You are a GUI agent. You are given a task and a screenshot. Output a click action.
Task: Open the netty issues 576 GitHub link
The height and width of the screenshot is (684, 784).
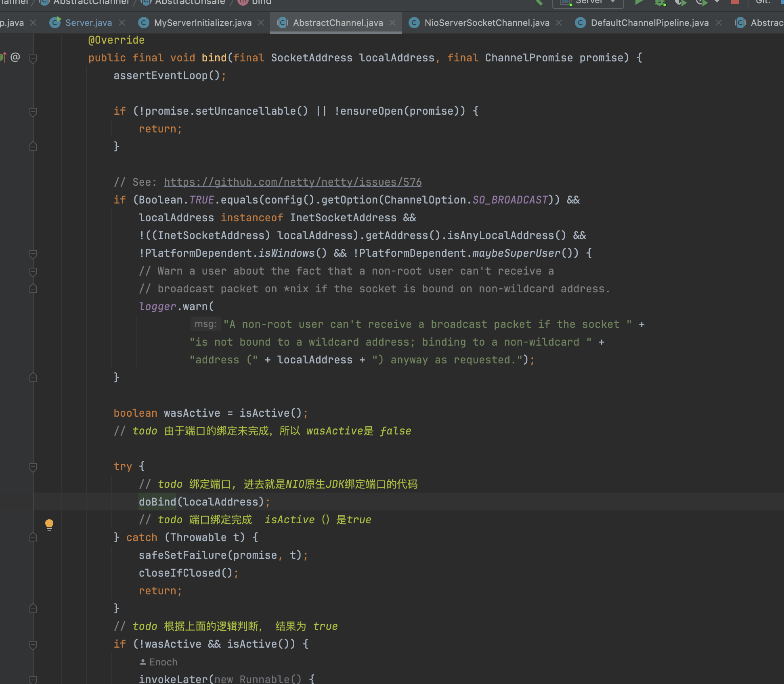coord(293,182)
